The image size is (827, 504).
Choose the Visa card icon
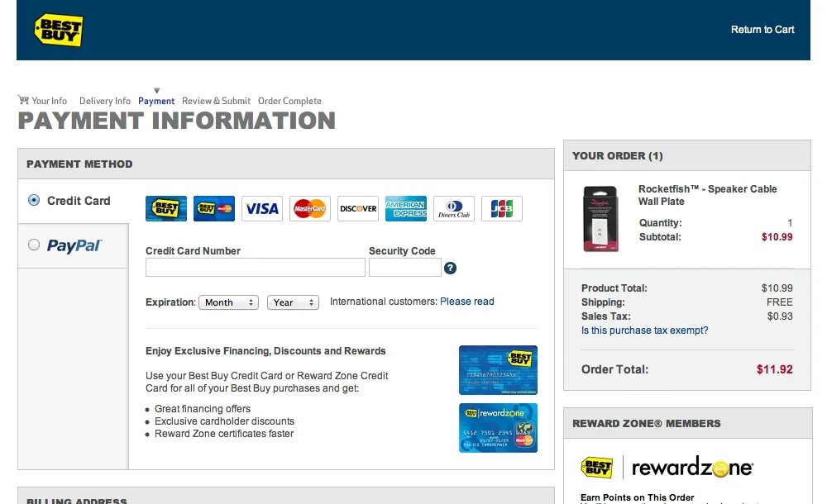click(262, 208)
